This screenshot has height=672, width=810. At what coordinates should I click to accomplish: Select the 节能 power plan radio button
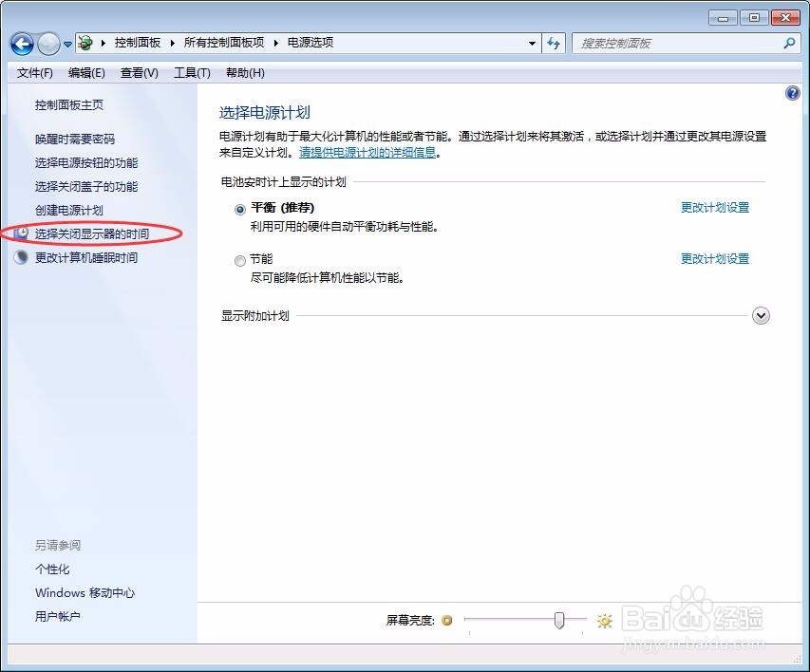pos(240,259)
